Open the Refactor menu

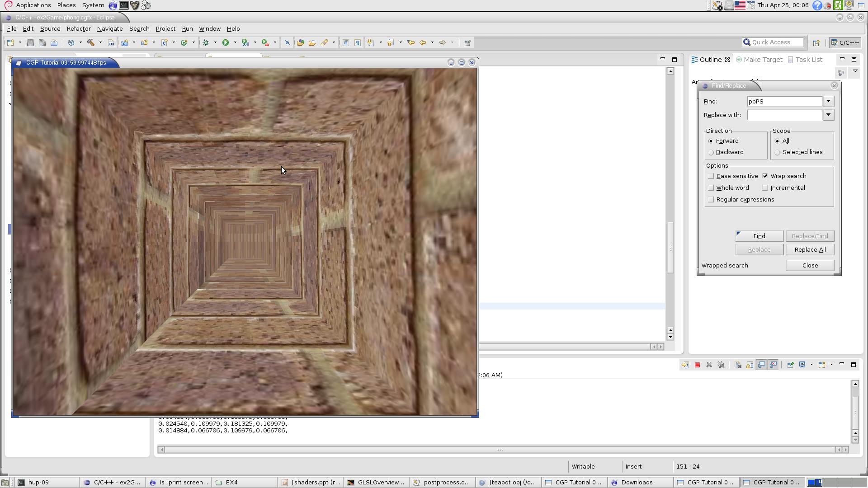[x=79, y=28]
